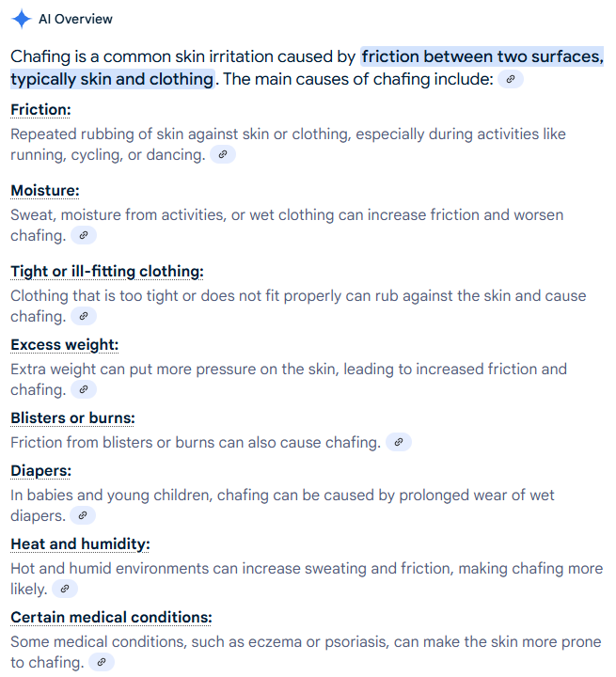Open source link icon in Moisture section
This screenshot has width=616, height=677.
pos(84,235)
